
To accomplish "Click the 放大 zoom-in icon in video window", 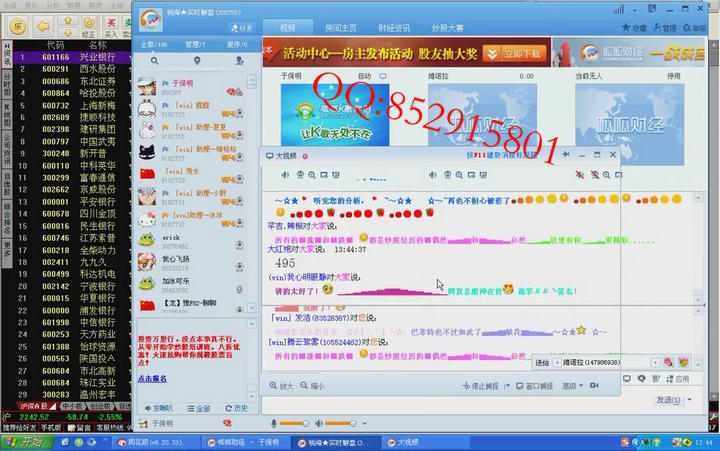I will (x=280, y=385).
